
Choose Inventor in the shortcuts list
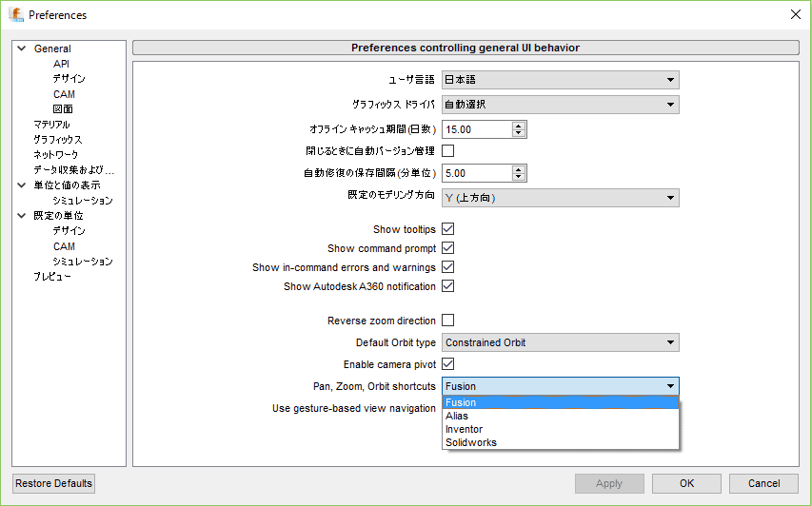(x=561, y=429)
